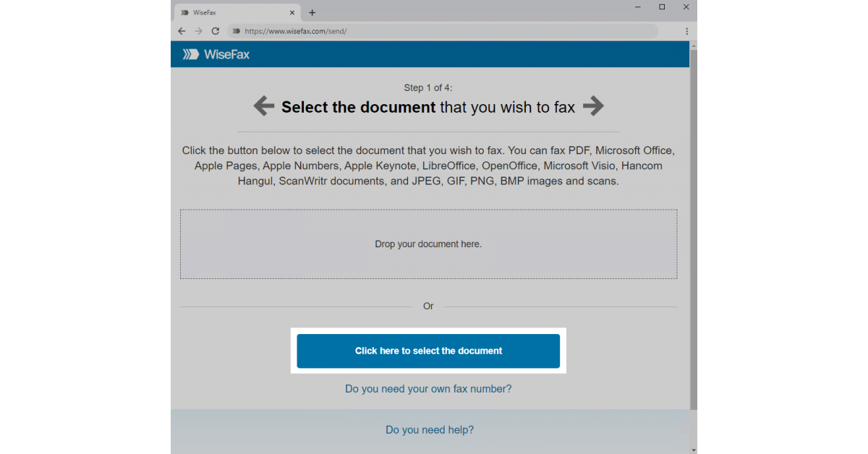
Task: Maximize the browser window
Action: 662,7
